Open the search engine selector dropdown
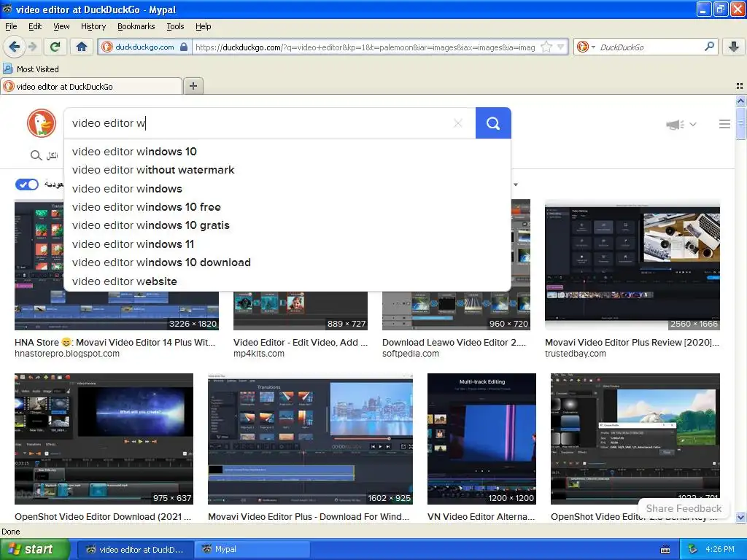 [x=586, y=47]
